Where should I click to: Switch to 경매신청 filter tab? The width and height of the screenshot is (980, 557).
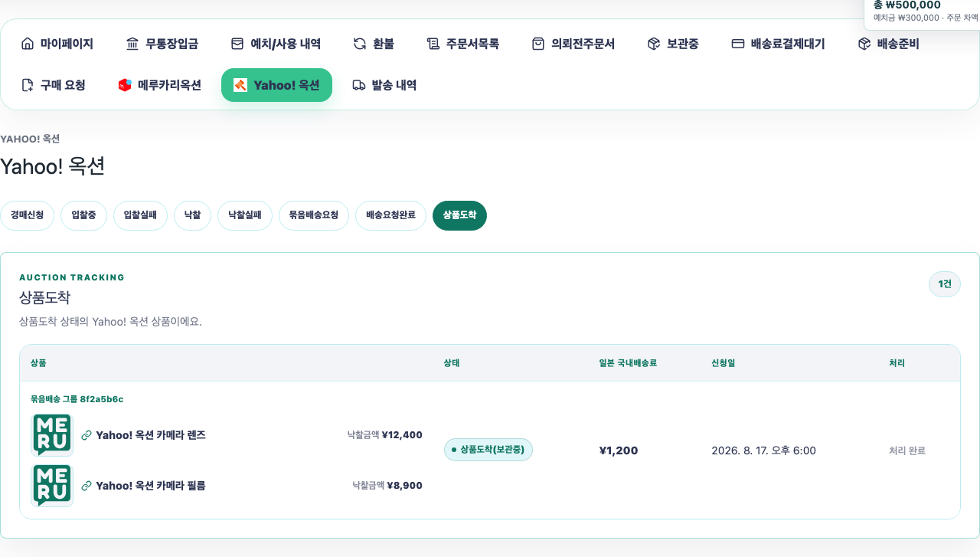click(x=28, y=215)
